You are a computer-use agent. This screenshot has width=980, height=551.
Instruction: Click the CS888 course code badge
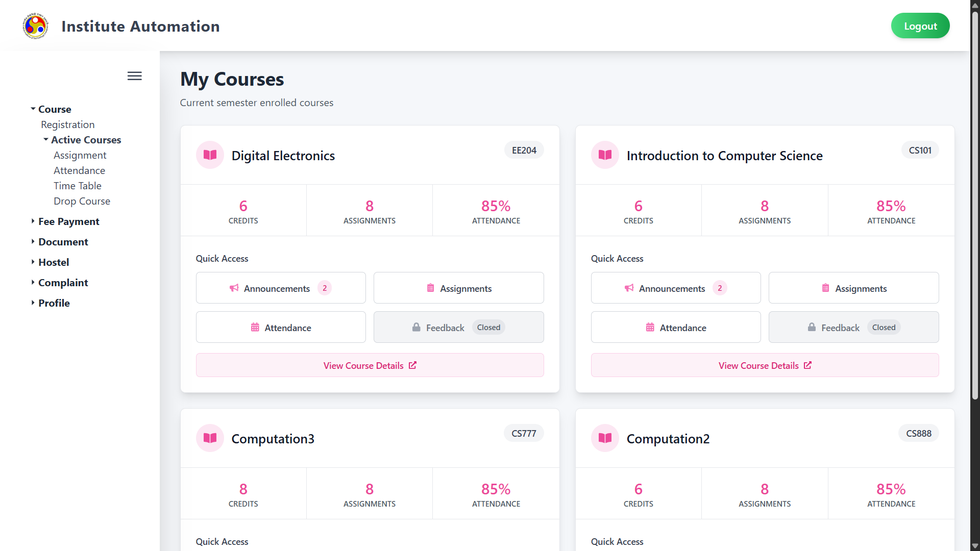click(919, 434)
